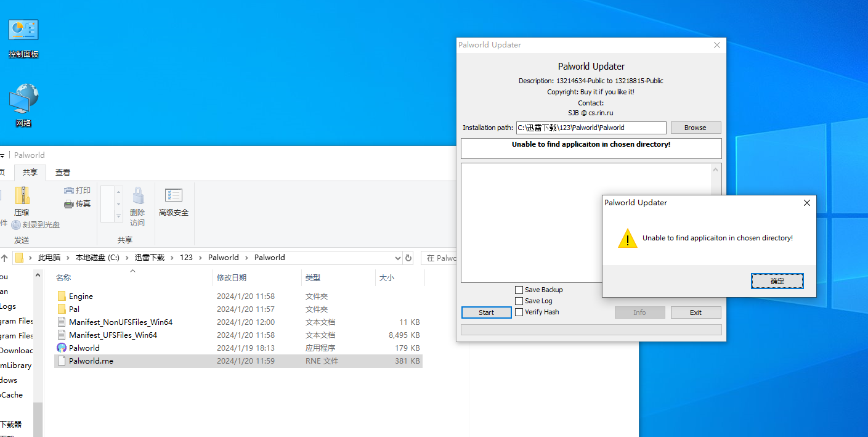Select the Engine folder icon
Viewport: 868px width, 437px height.
(x=62, y=296)
